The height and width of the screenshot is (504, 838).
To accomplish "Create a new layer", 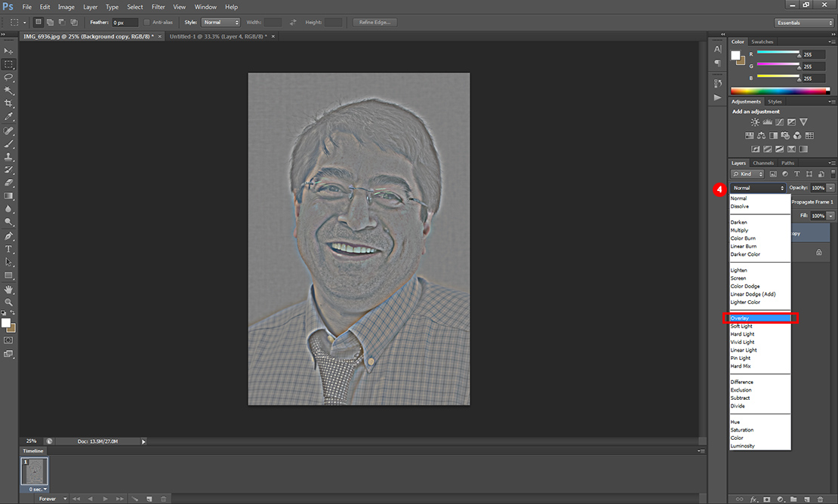I will (x=807, y=499).
